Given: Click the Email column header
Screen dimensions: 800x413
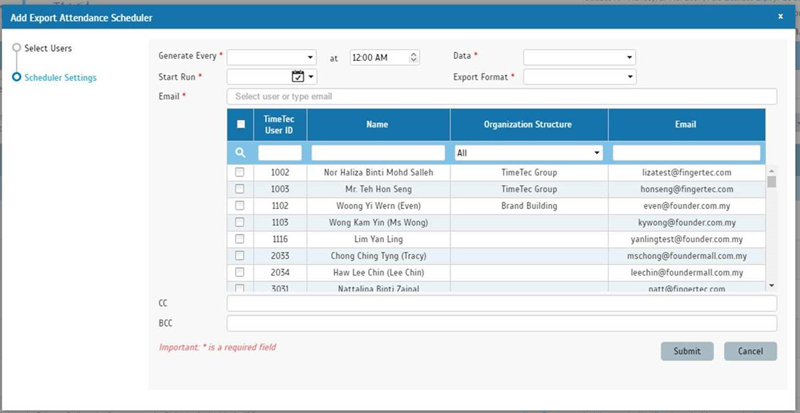Looking at the screenshot, I should pyautogui.click(x=687, y=124).
